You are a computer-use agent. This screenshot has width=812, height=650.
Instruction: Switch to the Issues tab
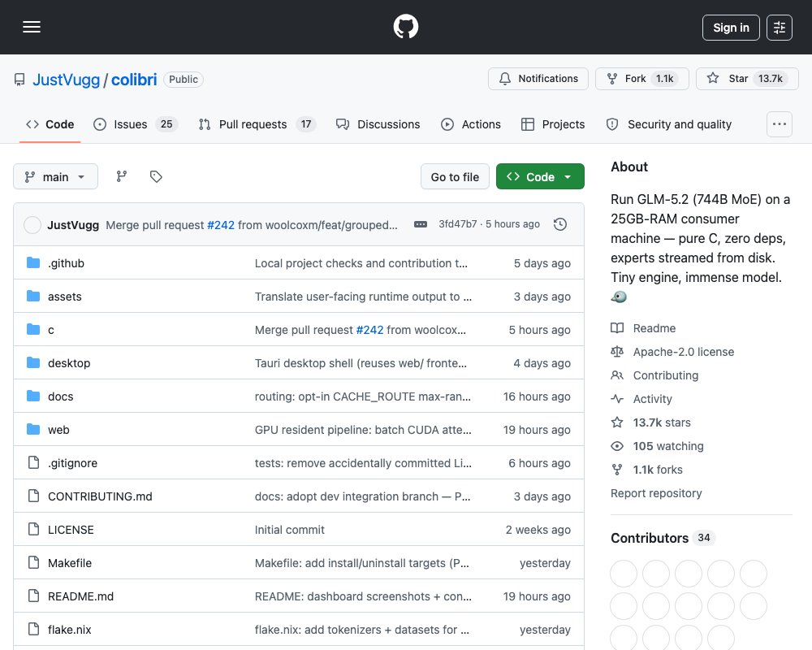(x=135, y=124)
